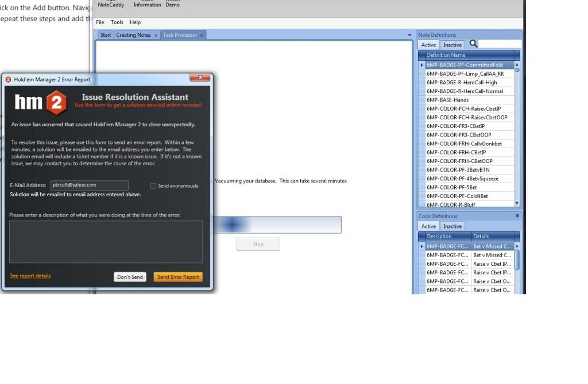This screenshot has height=384, width=588.
Task: Click the Note Definitions search field
Action: (500, 44)
